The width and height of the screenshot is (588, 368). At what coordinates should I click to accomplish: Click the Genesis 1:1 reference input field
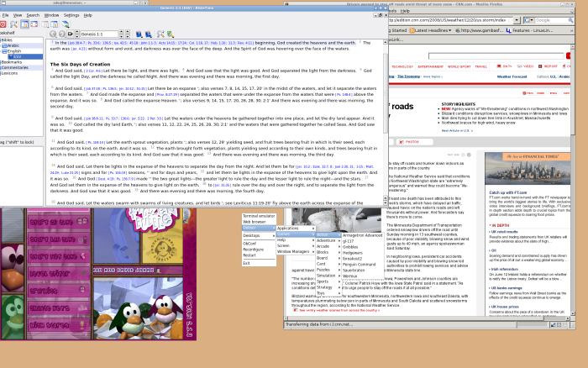[99, 34]
